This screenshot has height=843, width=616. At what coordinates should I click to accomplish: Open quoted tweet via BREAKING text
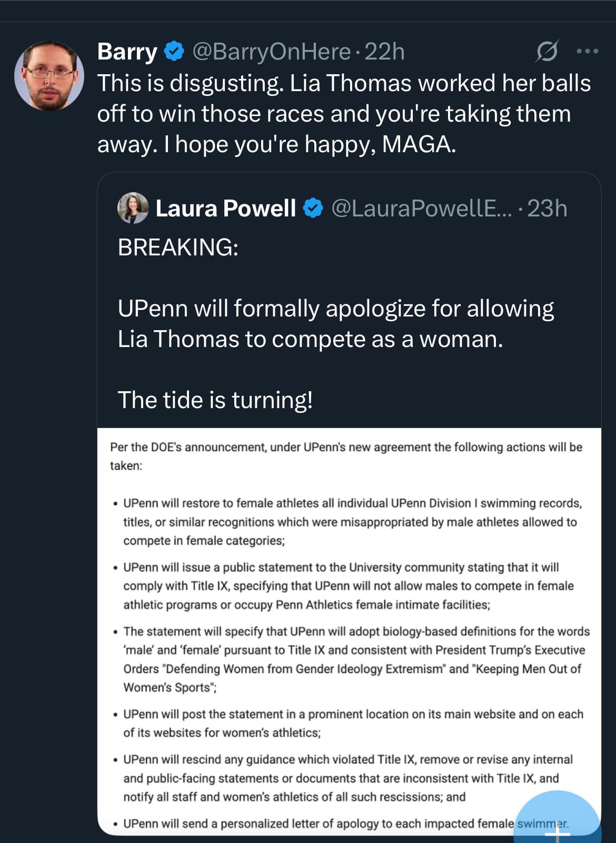coord(178,247)
